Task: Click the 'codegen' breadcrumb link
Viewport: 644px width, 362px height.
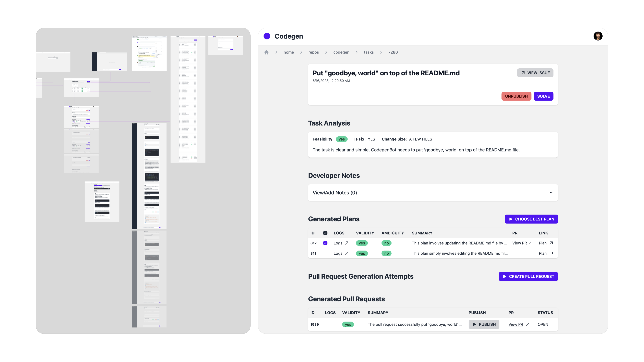Action: (x=341, y=52)
